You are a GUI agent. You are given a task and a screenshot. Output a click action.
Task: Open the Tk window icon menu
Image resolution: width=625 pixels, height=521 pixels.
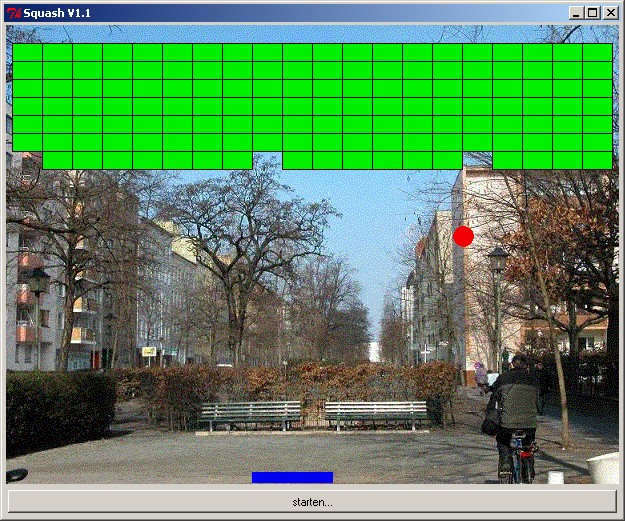[x=13, y=12]
